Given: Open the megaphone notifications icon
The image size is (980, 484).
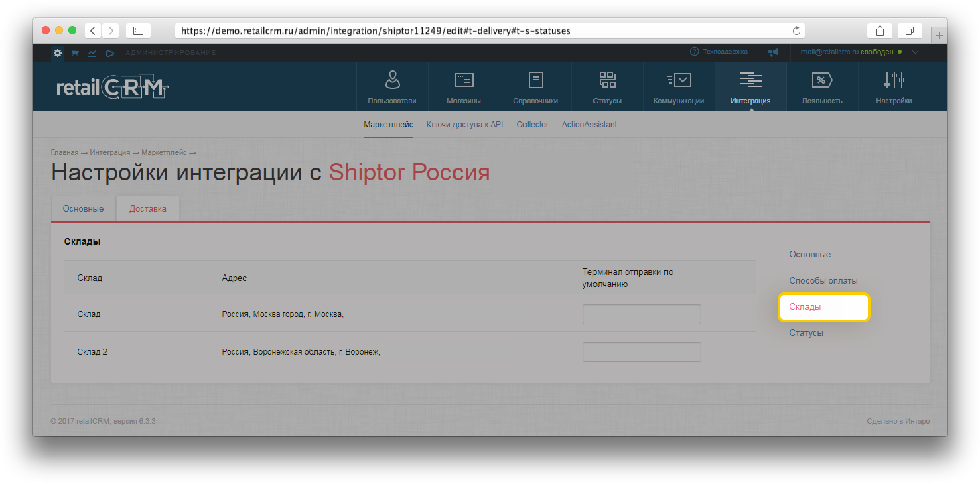Looking at the screenshot, I should [x=773, y=52].
